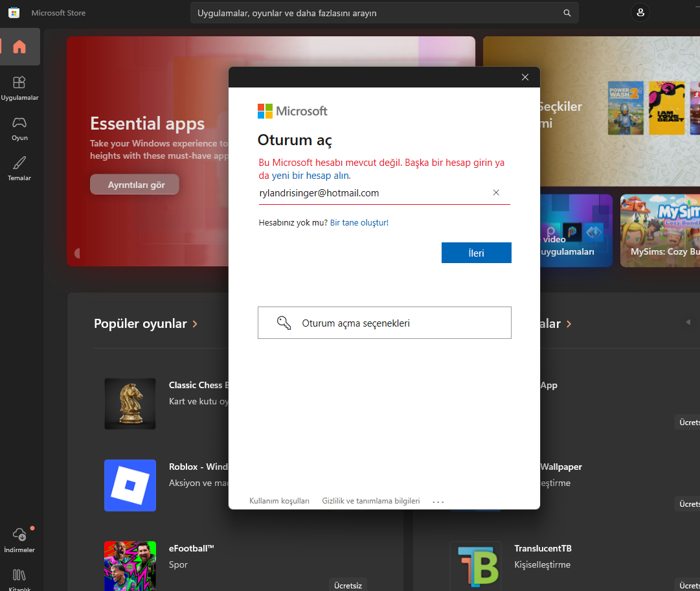This screenshot has height=591, width=700.
Task: Click the search magnifier icon
Action: (567, 13)
